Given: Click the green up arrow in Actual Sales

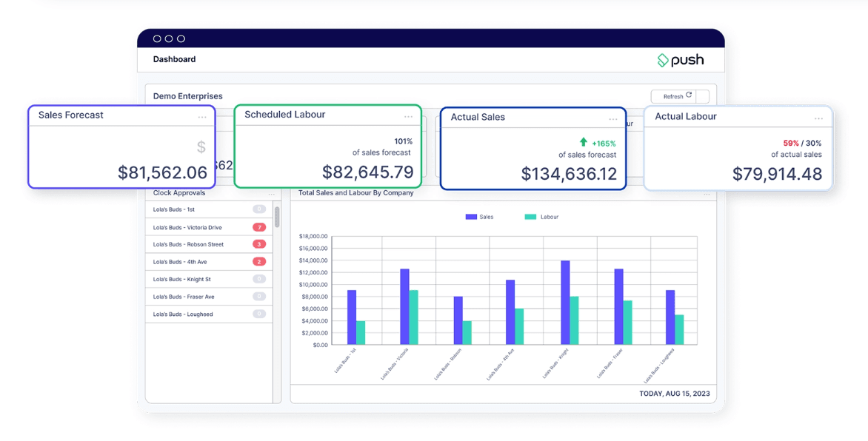Looking at the screenshot, I should [x=584, y=142].
